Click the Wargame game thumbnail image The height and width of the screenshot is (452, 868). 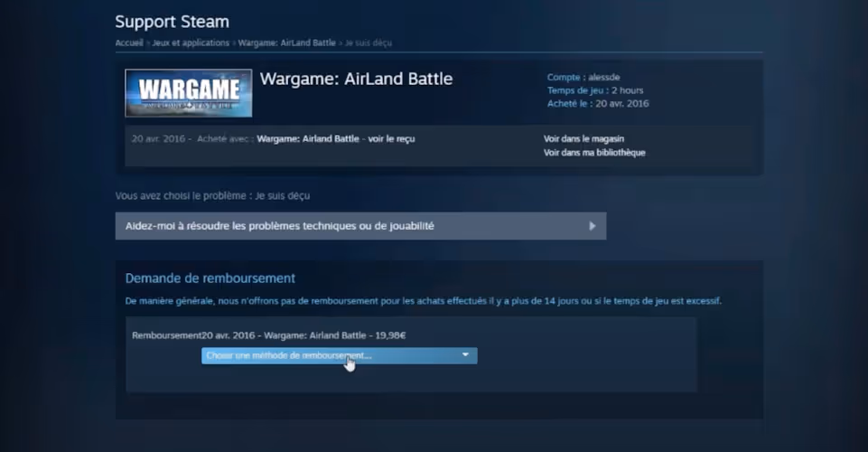188,93
